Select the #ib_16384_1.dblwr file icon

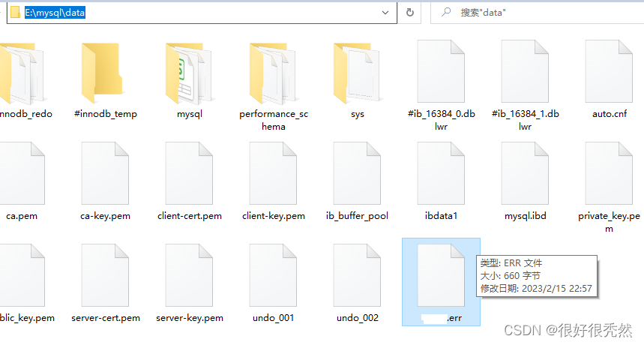point(525,71)
